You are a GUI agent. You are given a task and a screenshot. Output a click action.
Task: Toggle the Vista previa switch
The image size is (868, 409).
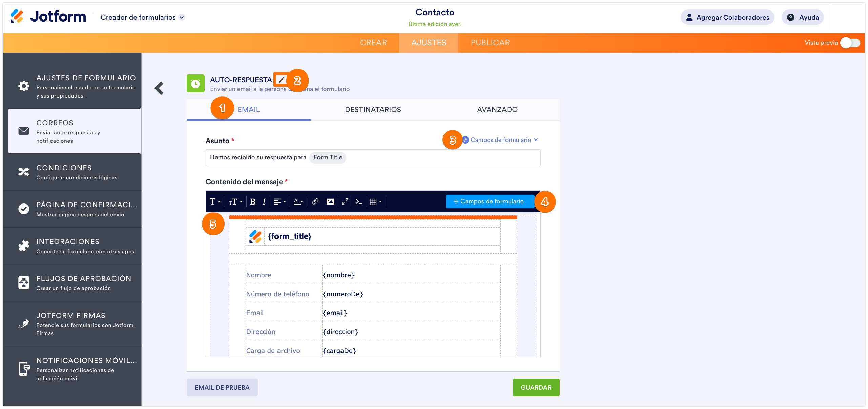[x=850, y=43]
